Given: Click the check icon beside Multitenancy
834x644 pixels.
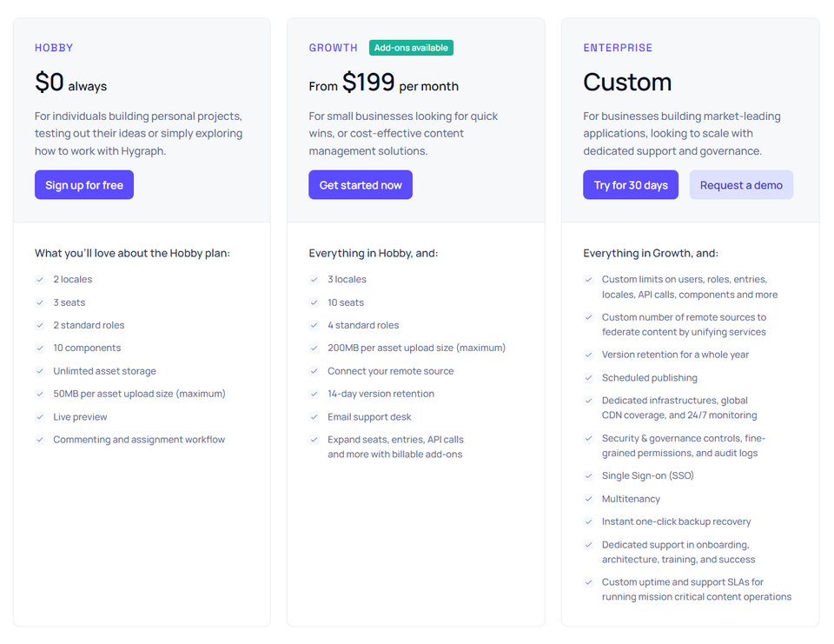Looking at the screenshot, I should (589, 499).
